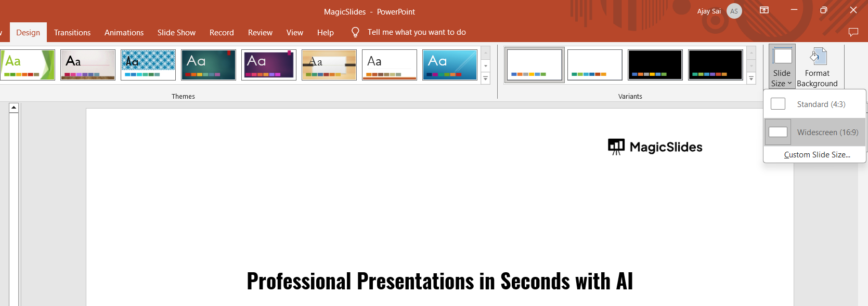This screenshot has height=306, width=868.
Task: Go to the Slide Show tab
Action: point(176,32)
